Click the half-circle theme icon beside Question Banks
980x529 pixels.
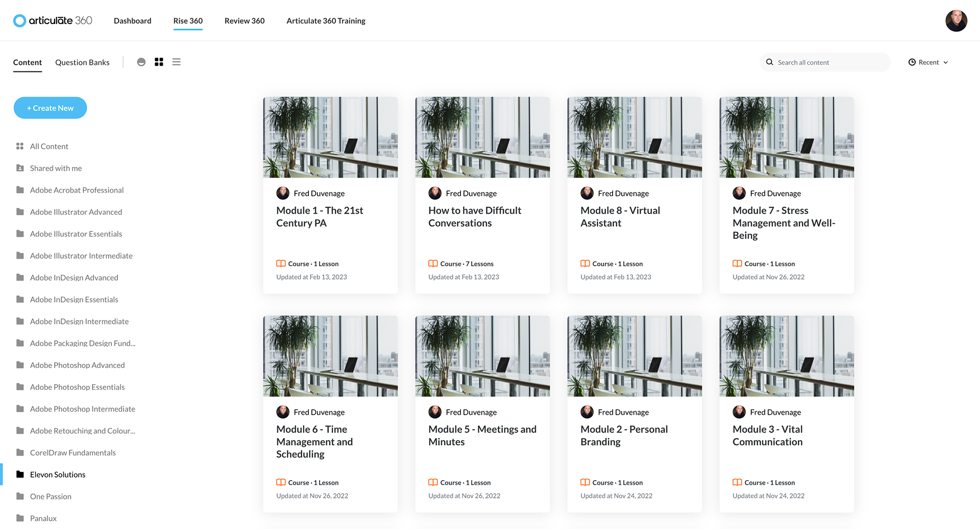[141, 62]
